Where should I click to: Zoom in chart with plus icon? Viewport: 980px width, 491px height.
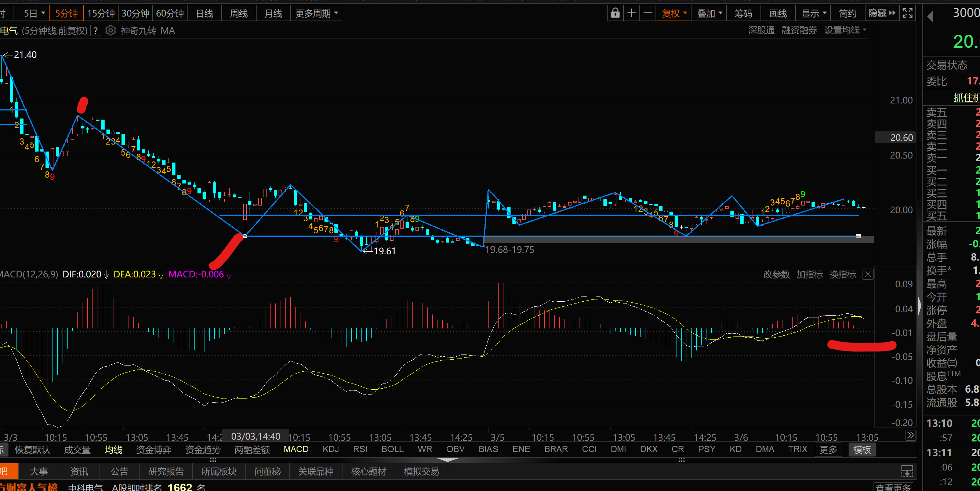[632, 13]
